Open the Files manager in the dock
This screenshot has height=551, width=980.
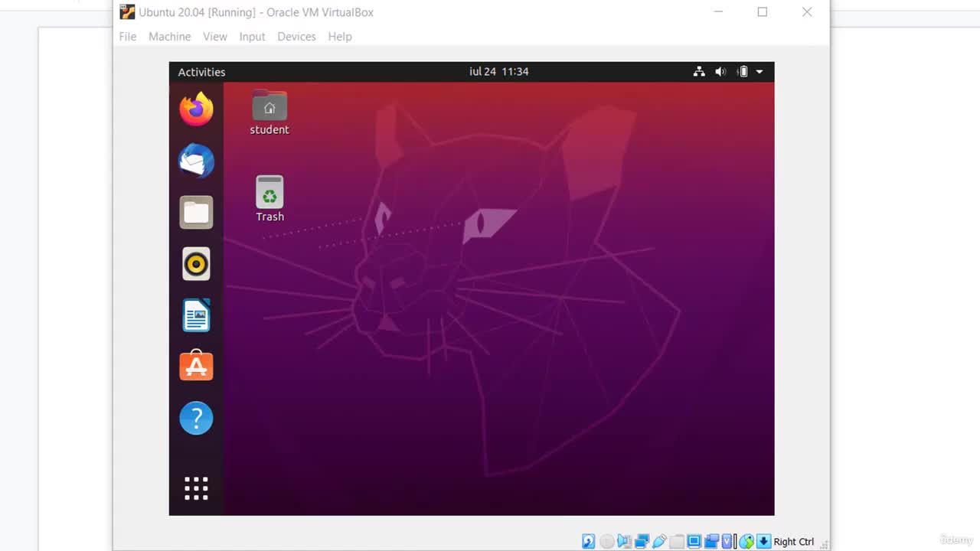196,212
